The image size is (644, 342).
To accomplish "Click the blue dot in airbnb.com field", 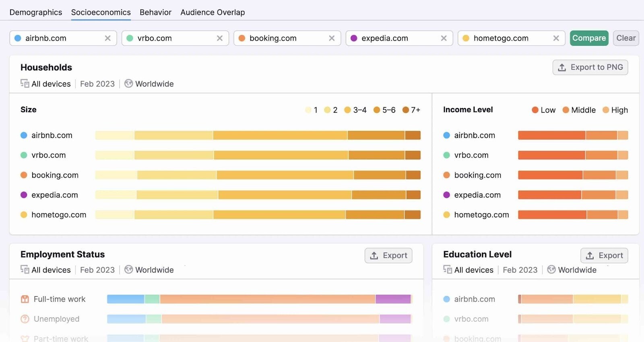I will pyautogui.click(x=18, y=38).
